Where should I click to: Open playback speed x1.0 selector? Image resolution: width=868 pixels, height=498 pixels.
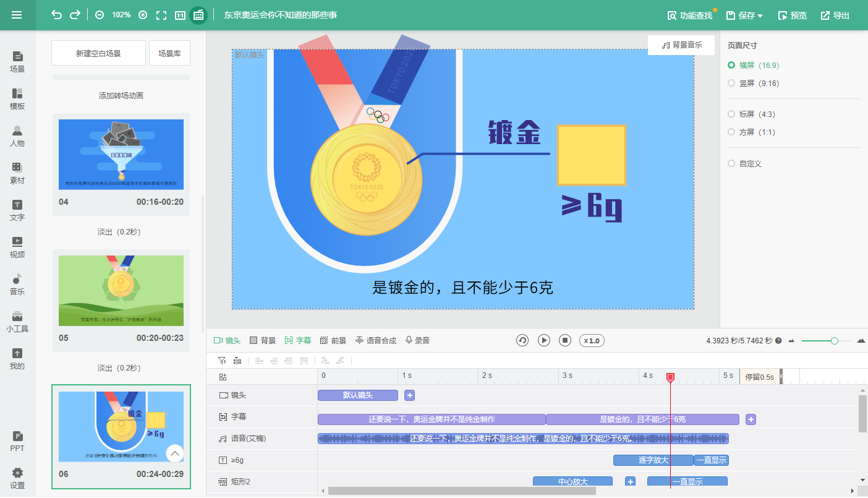592,341
